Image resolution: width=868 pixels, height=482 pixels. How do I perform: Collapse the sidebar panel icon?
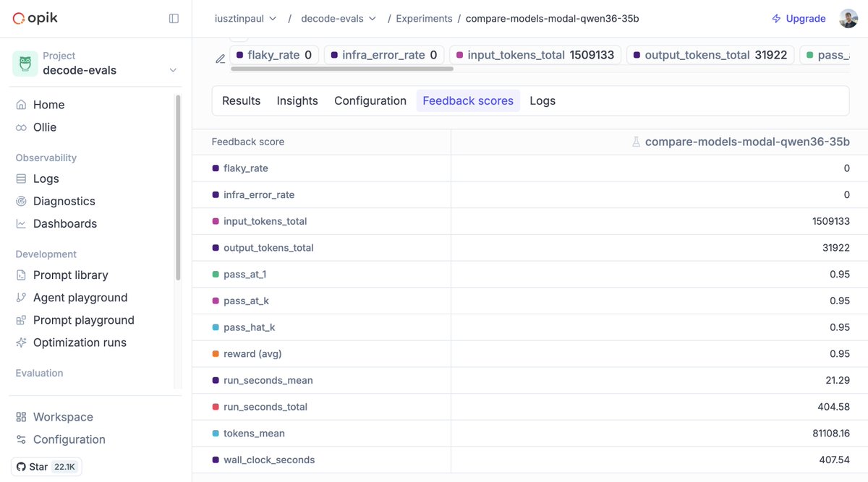coord(174,19)
